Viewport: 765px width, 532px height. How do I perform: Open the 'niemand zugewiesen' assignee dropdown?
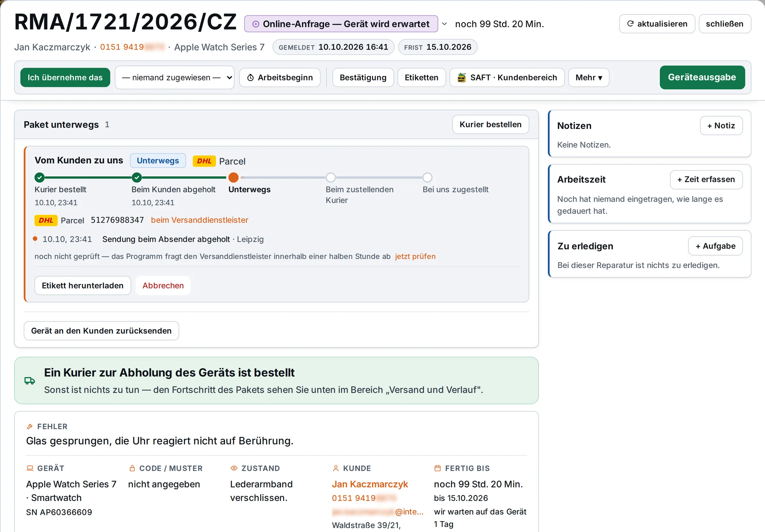coord(175,77)
